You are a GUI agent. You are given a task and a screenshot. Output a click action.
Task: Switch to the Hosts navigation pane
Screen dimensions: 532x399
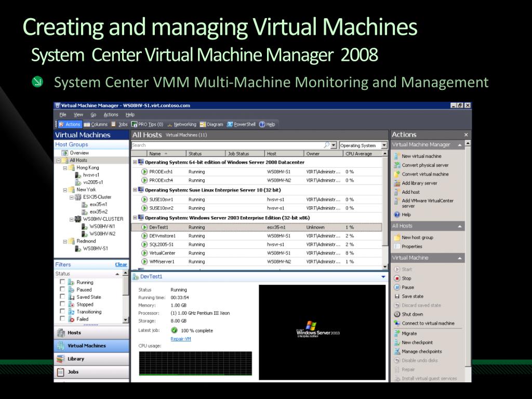click(x=91, y=333)
